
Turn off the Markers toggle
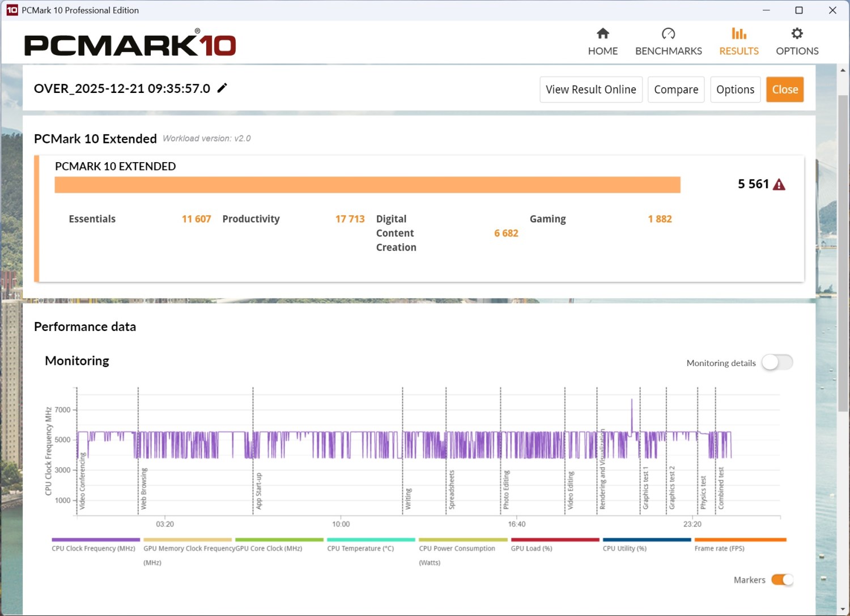pyautogui.click(x=782, y=580)
